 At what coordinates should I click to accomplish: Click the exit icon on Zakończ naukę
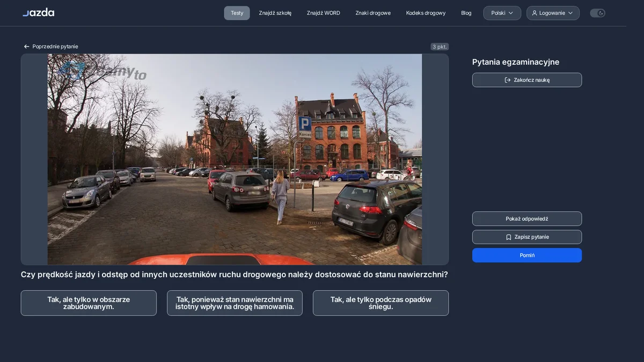508,80
